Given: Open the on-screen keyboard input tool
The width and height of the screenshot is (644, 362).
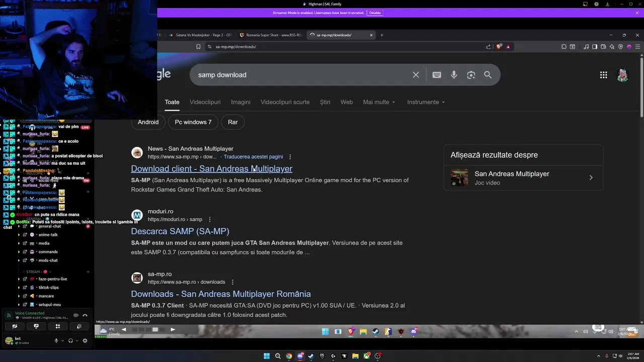Looking at the screenshot, I should (437, 75).
